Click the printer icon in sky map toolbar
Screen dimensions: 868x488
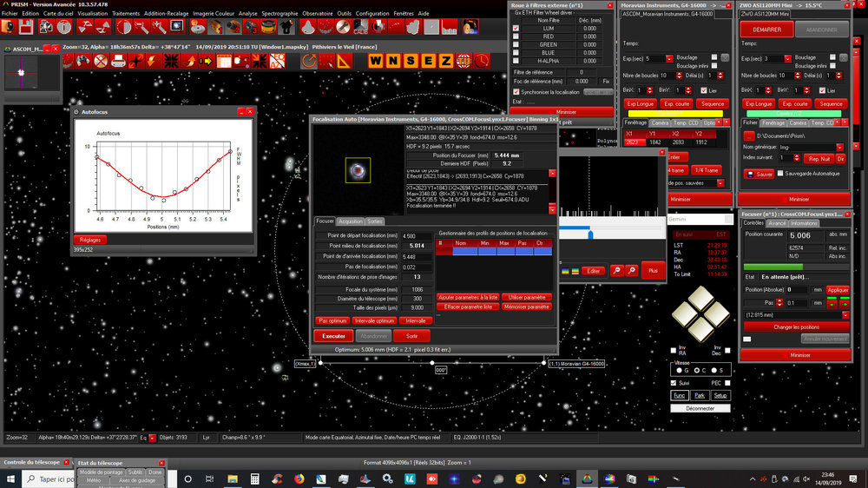click(118, 61)
